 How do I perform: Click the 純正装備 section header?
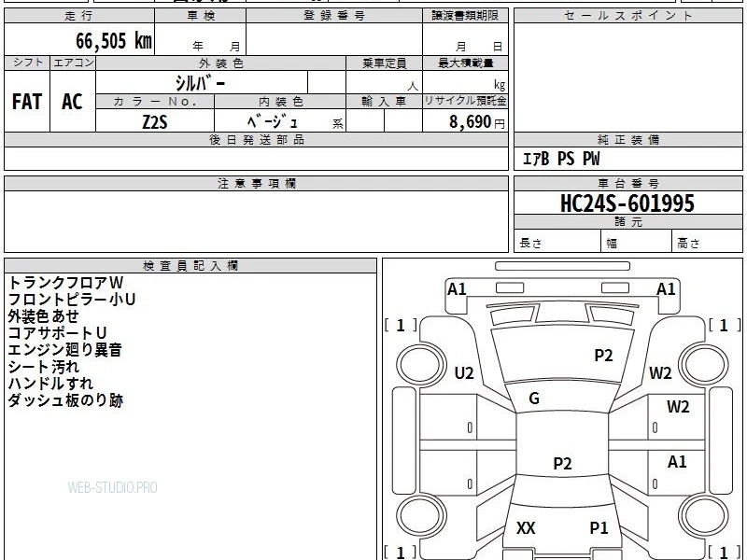click(x=627, y=139)
